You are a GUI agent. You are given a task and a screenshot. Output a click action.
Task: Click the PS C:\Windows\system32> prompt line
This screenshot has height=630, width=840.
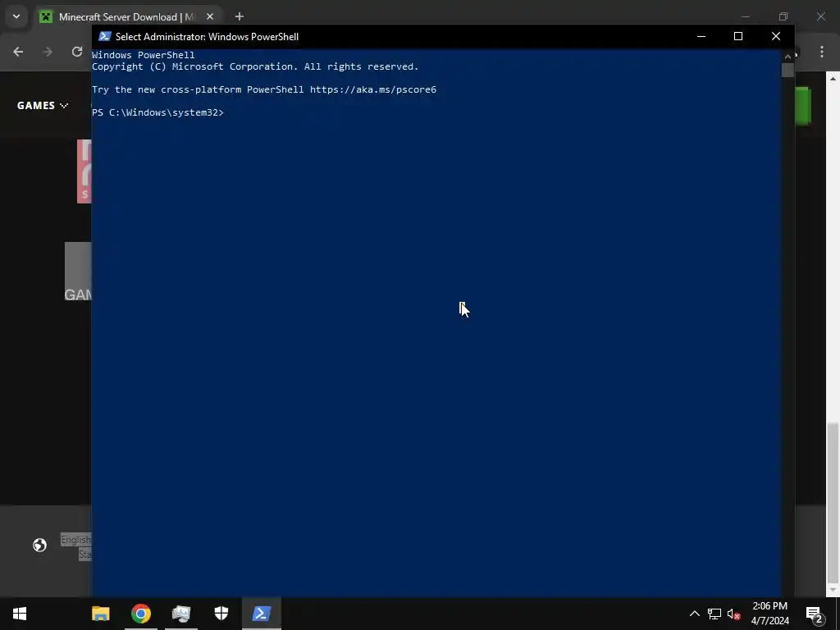(157, 112)
